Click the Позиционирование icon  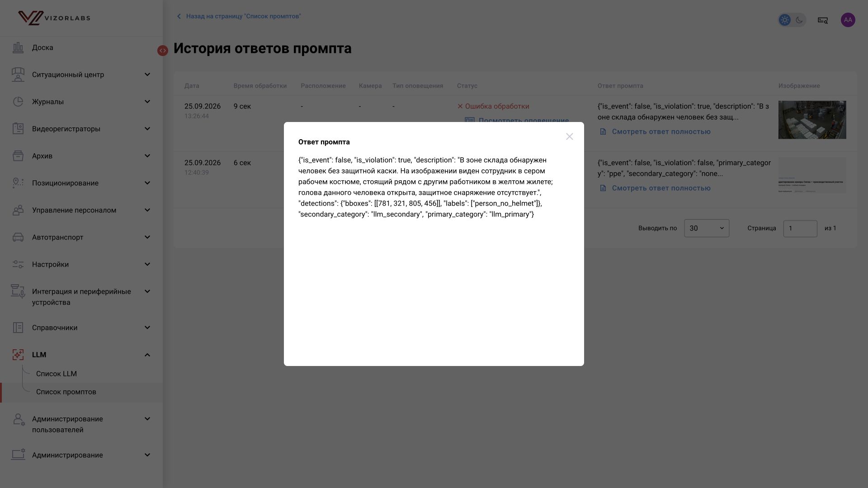tap(18, 183)
